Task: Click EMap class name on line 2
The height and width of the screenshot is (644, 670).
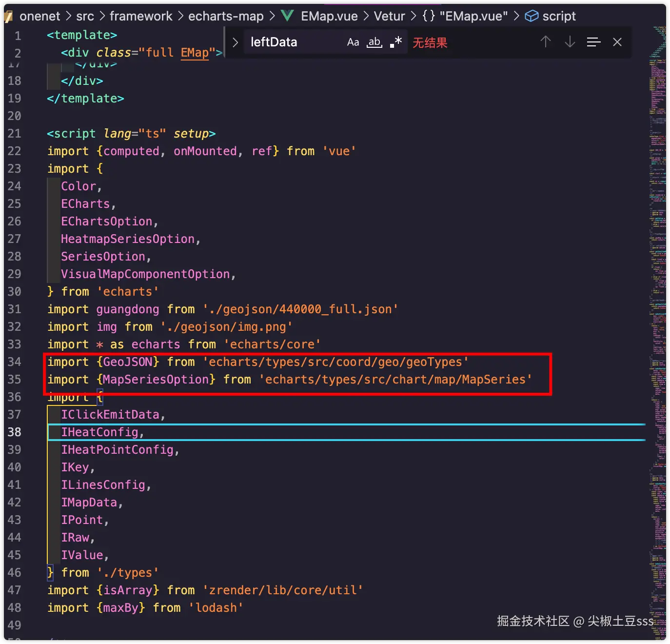Action: coord(195,53)
